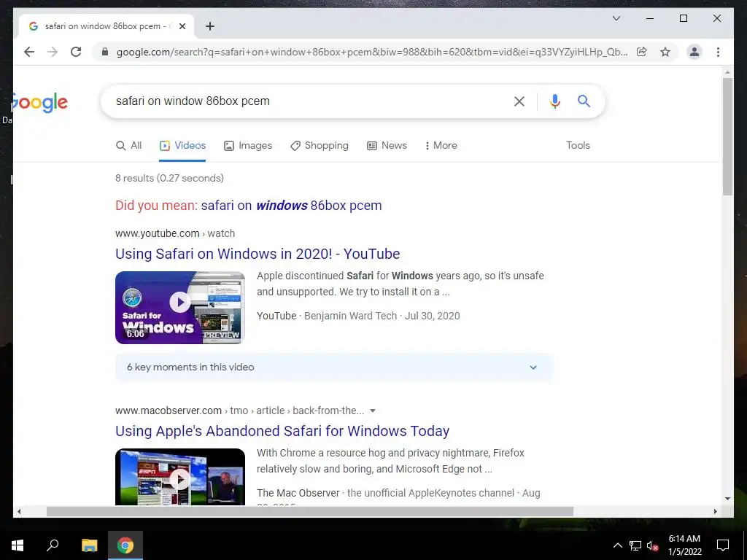This screenshot has width=747, height=560.
Task: Clear the search box with X
Action: tap(519, 101)
